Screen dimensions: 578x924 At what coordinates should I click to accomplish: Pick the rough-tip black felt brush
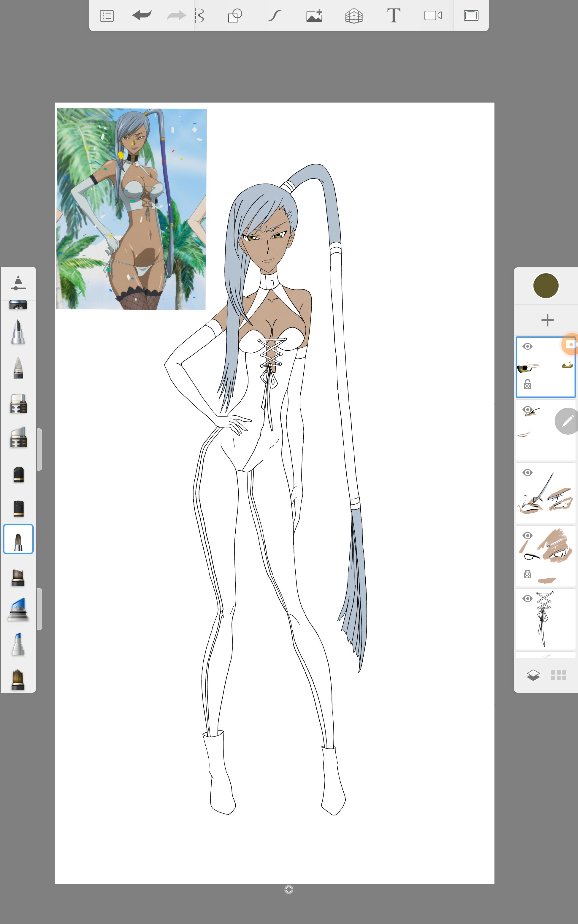click(x=18, y=508)
